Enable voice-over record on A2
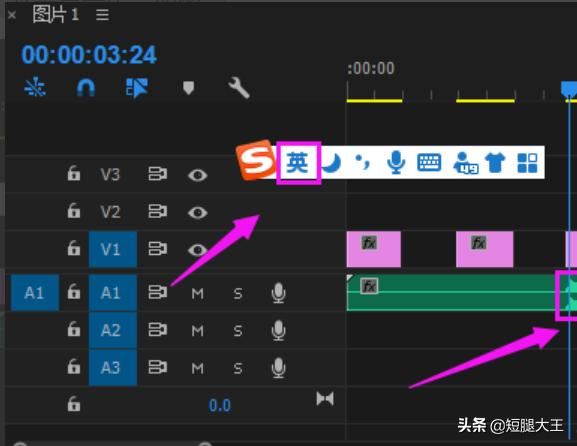Image resolution: width=577 pixels, height=446 pixels. (279, 330)
